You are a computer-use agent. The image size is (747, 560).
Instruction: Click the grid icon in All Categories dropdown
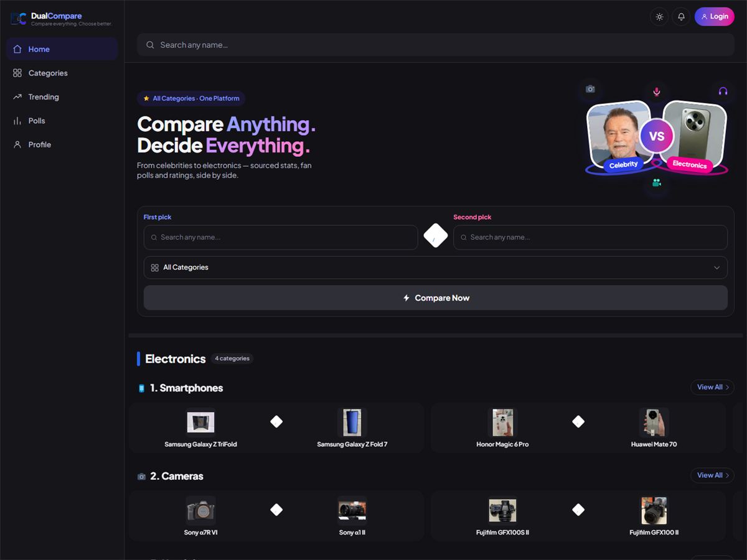pos(155,268)
